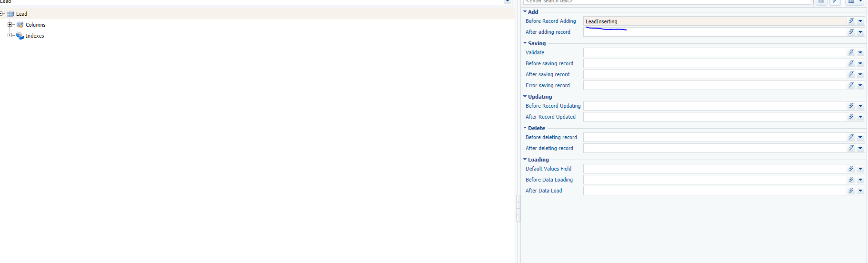Click the Before Record Updating field
This screenshot has width=868, height=263.
715,106
